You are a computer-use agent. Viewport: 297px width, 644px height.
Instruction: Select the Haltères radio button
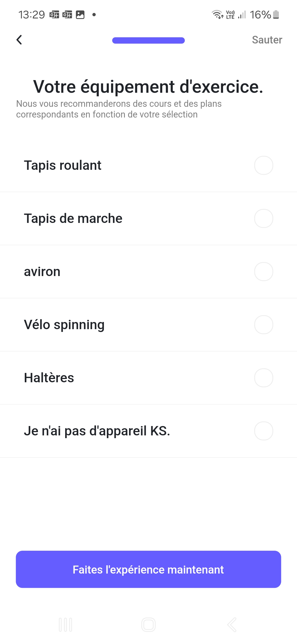[x=263, y=378]
